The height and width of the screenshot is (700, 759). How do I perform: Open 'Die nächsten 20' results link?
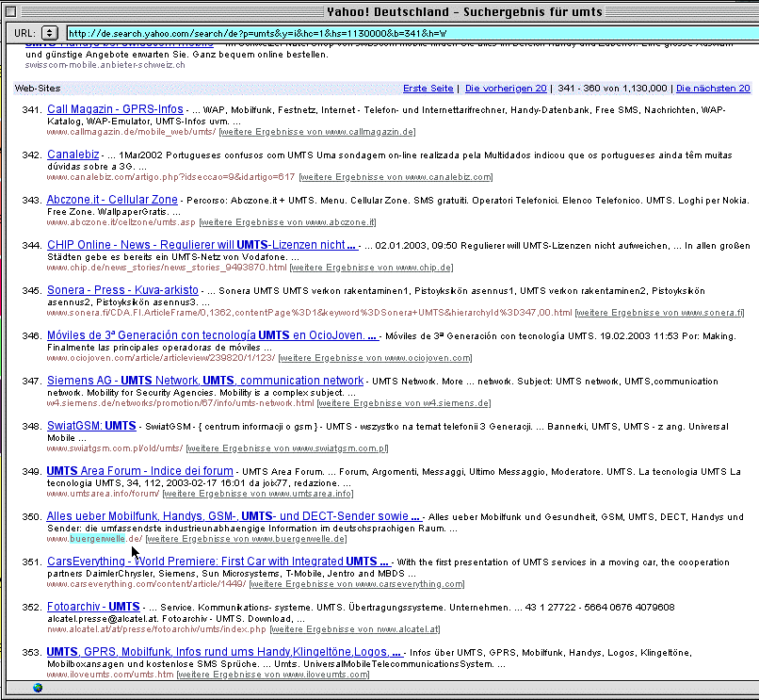(x=713, y=88)
